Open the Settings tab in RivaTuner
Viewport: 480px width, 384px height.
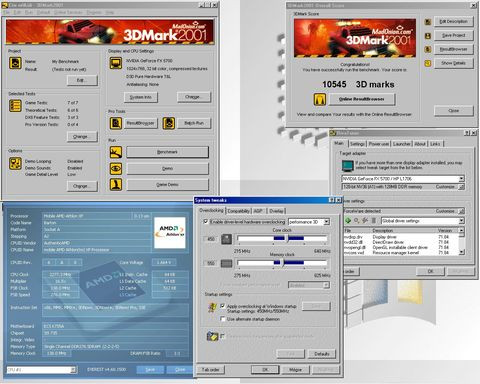click(x=357, y=144)
